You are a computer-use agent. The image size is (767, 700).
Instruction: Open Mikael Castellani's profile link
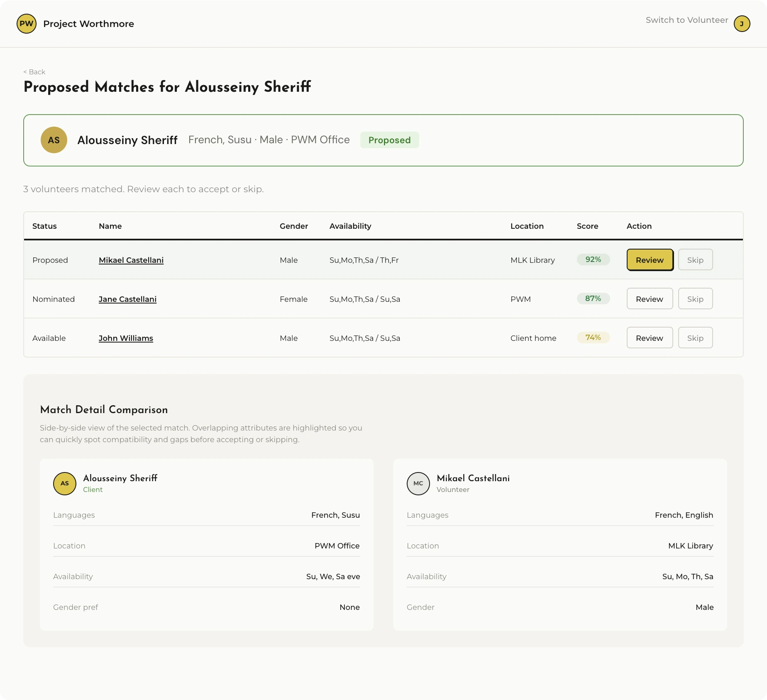click(x=131, y=260)
